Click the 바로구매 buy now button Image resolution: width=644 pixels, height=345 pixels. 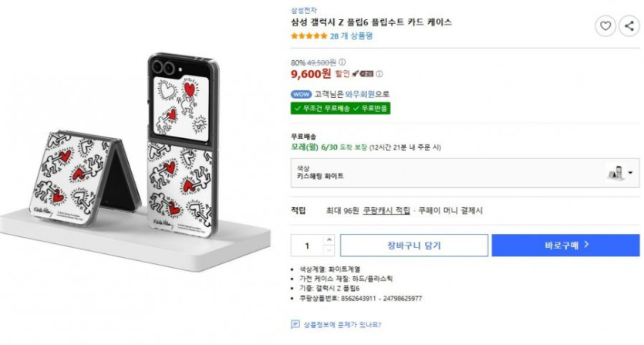(565, 245)
